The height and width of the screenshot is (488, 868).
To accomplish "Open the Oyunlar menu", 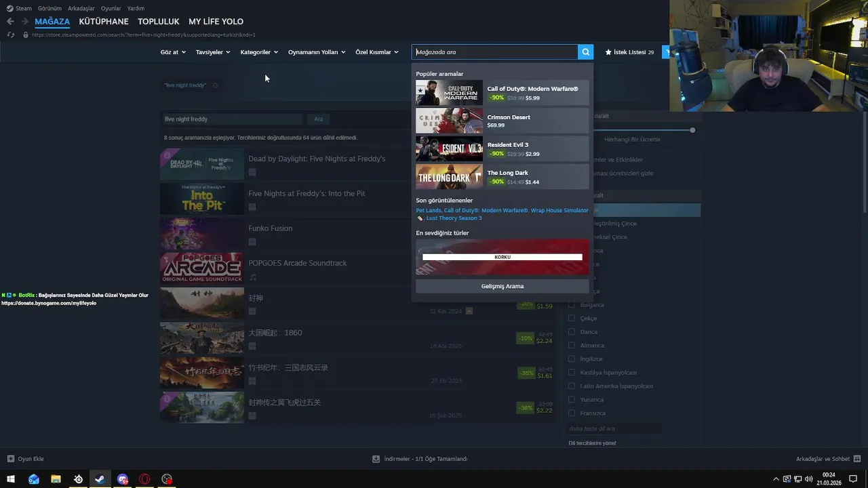I will pos(111,8).
